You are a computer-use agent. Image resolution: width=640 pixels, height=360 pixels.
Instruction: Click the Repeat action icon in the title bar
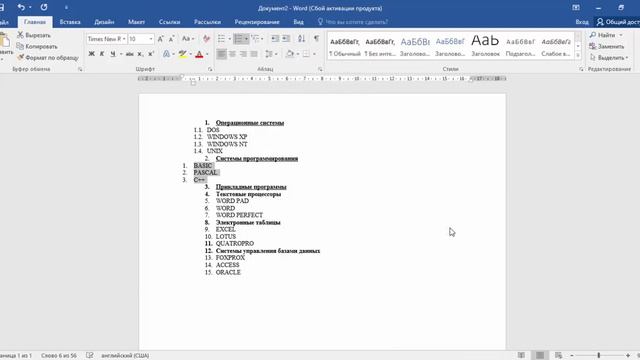tap(44, 7)
